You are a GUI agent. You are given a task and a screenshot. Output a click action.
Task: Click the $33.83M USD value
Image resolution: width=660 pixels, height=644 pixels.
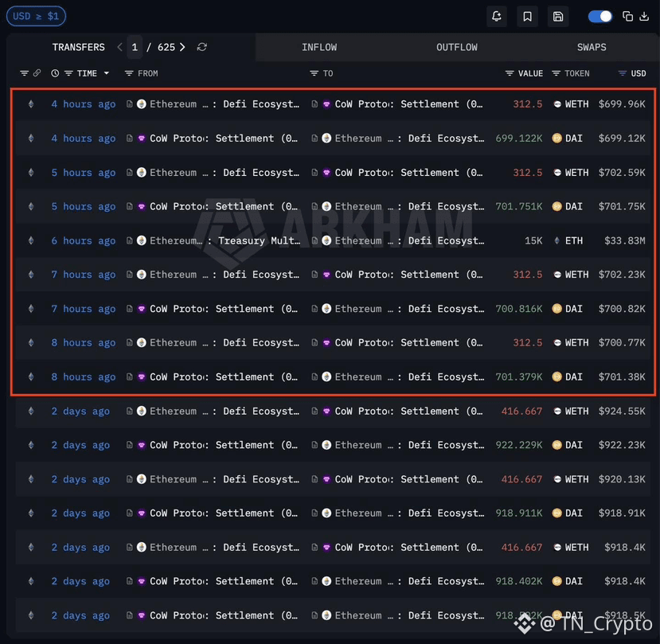(625, 240)
